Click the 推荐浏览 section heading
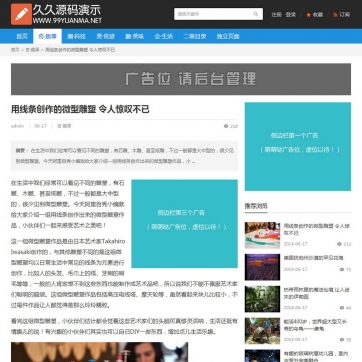The image size is (362, 362). [x=256, y=206]
